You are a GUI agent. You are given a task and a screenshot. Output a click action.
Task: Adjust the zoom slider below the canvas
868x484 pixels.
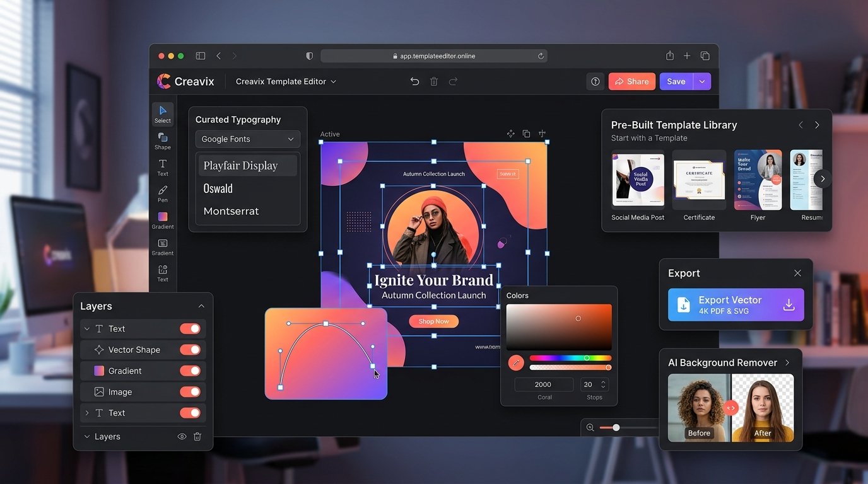click(628, 428)
